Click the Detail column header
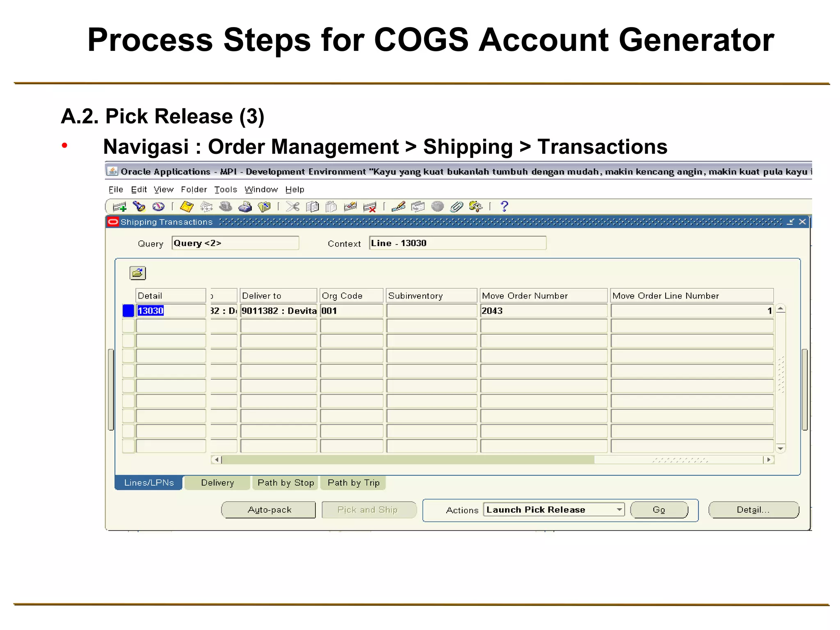The width and height of the screenshot is (840, 630). click(171, 295)
